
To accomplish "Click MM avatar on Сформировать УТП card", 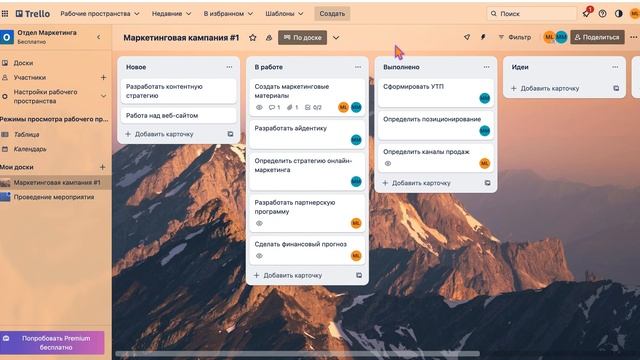I will (484, 98).
